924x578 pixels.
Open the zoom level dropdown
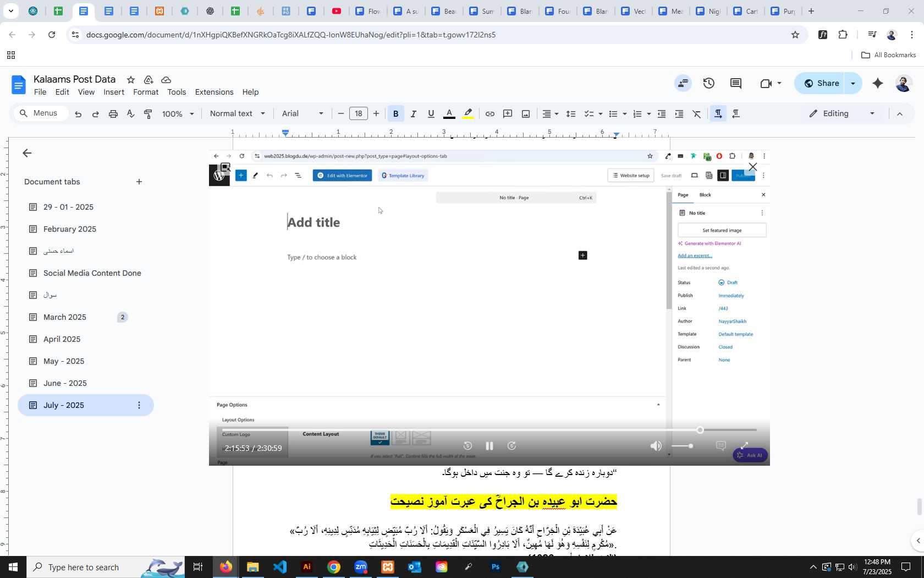point(178,114)
